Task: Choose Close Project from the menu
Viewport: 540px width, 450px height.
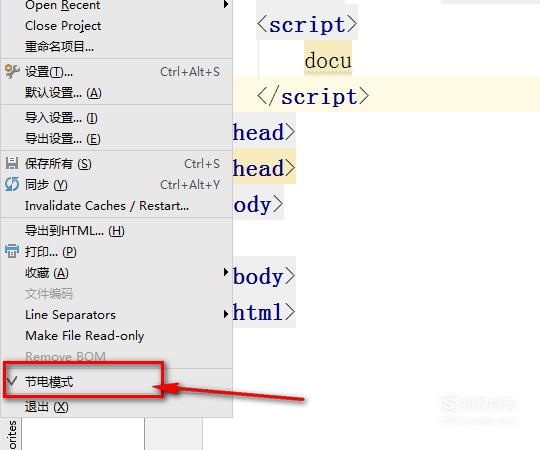Action: tap(63, 26)
